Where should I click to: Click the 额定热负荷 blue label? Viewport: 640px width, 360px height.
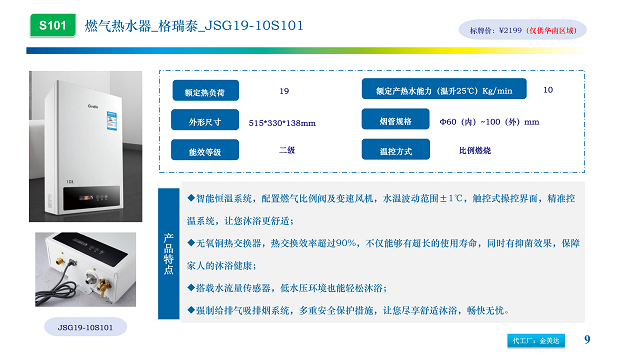coord(205,91)
